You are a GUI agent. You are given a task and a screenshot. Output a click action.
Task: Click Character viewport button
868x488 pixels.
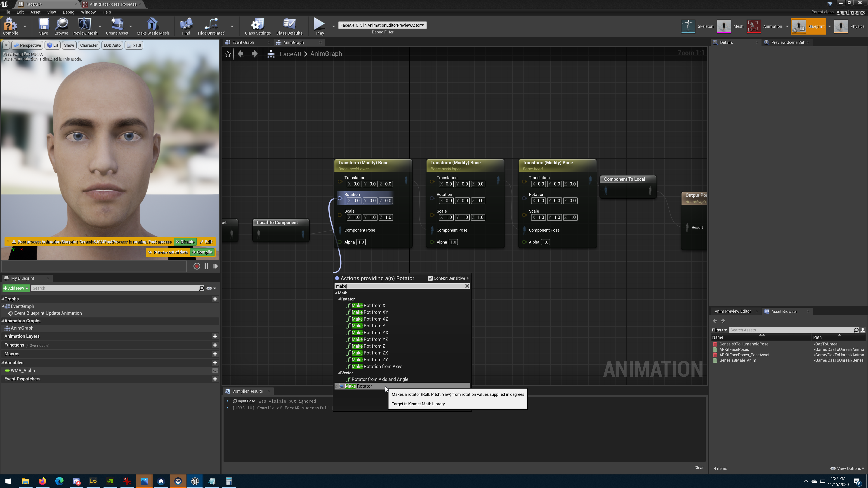[89, 45]
